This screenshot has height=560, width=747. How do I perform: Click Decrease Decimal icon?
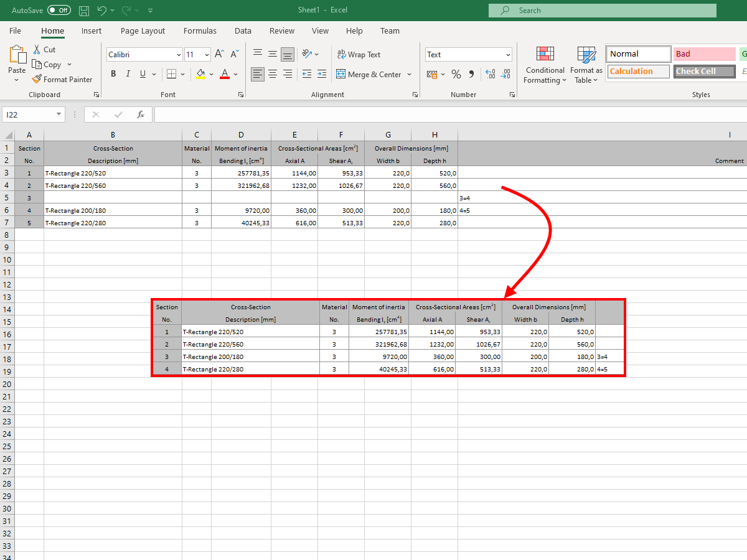[505, 74]
